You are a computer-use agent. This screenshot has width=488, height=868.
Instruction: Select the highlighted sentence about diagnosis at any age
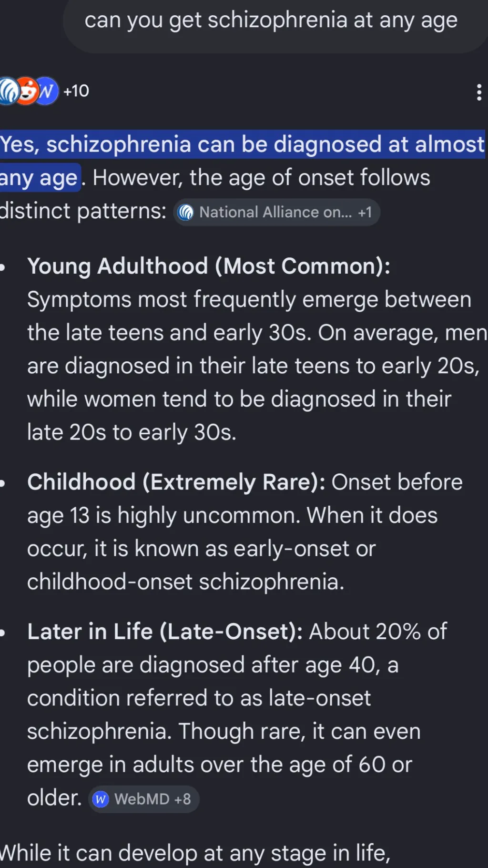[242, 161]
